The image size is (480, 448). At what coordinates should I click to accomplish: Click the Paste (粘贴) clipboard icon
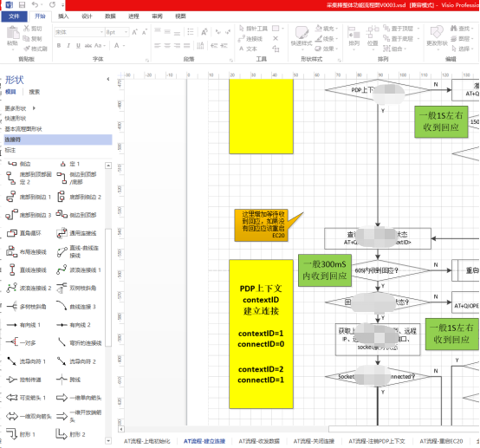pyautogui.click(x=12, y=33)
